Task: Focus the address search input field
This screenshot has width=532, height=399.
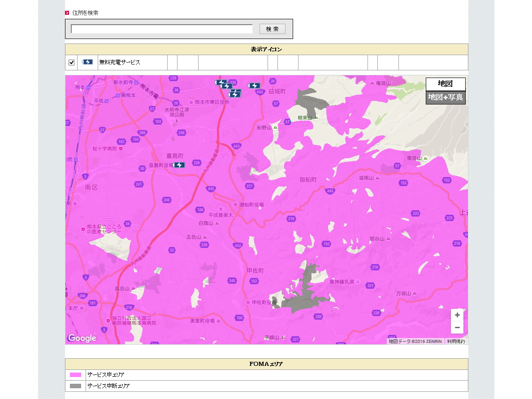Action: tap(162, 29)
